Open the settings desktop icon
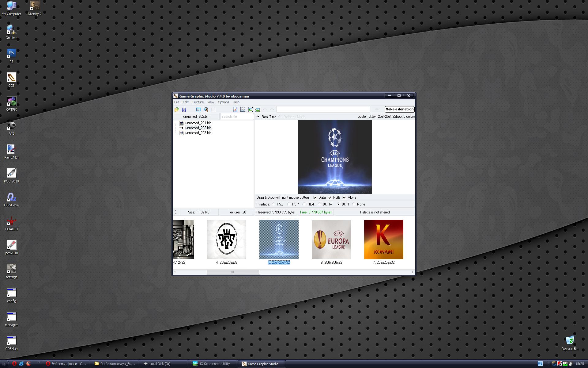Image resolution: width=588 pixels, height=368 pixels. 11,271
